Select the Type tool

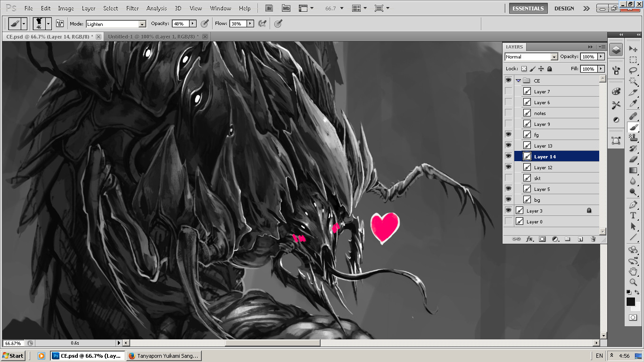click(x=633, y=215)
